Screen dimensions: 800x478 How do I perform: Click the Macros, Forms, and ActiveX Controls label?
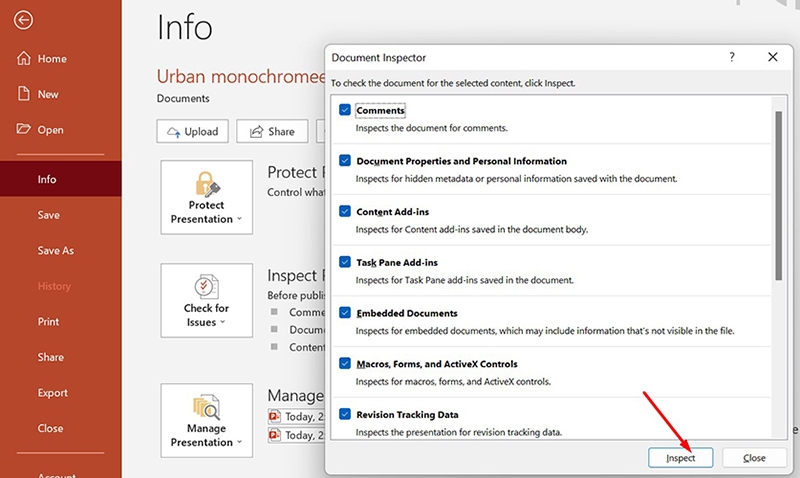tap(437, 364)
